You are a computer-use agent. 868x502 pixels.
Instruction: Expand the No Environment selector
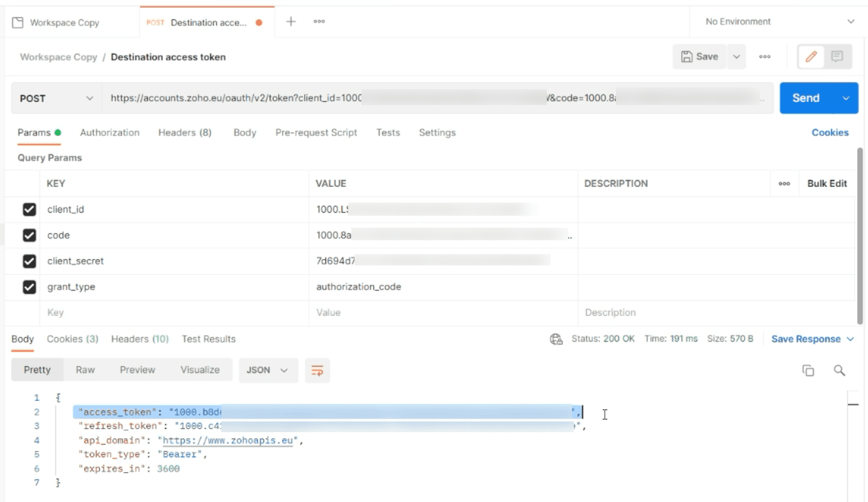[x=779, y=22]
